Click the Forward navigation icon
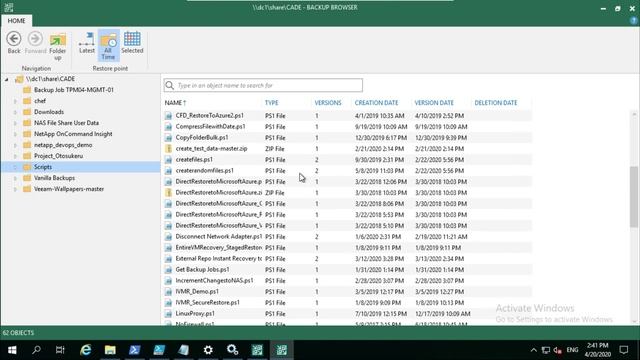 (x=36, y=42)
